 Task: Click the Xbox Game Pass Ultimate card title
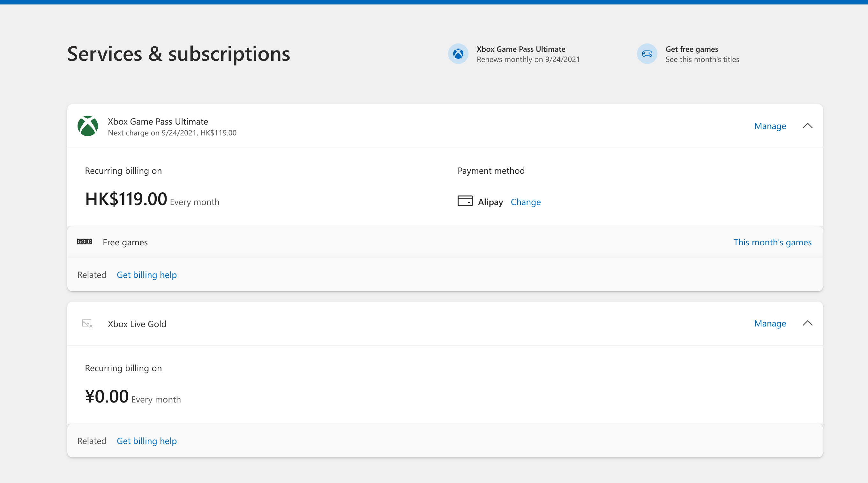click(158, 121)
